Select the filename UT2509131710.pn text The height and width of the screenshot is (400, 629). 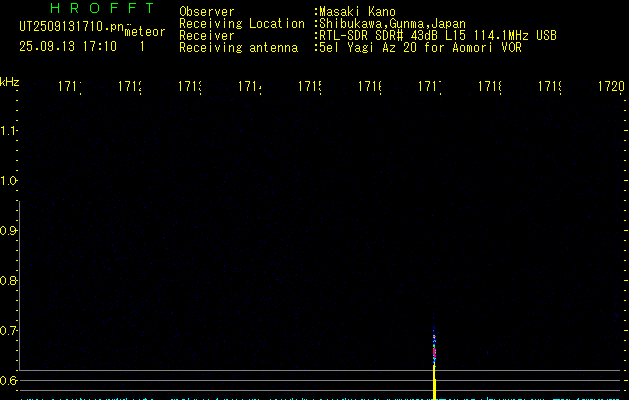point(72,26)
